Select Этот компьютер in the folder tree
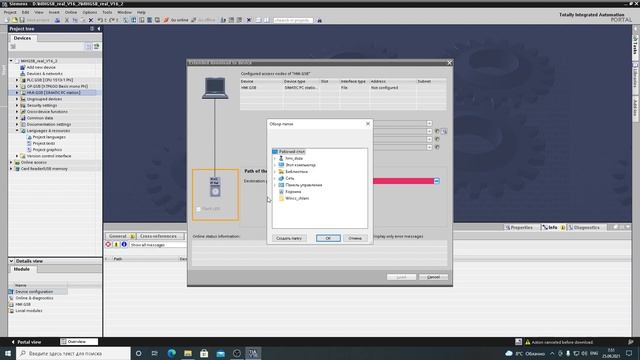The image size is (640, 360). point(300,165)
